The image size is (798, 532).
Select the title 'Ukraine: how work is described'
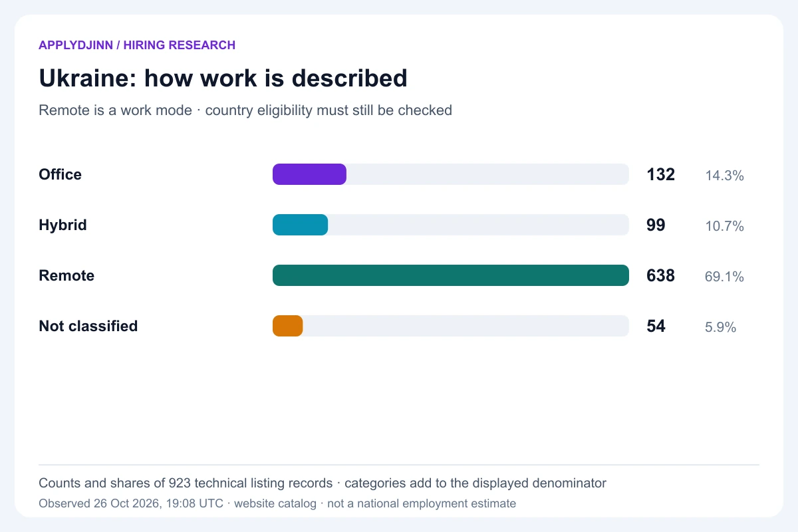click(x=223, y=78)
